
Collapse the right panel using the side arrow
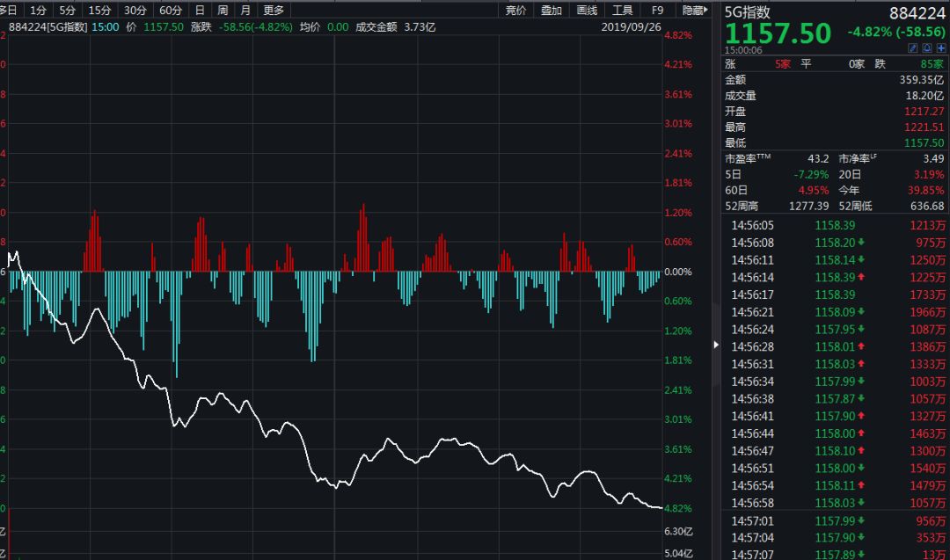point(715,345)
